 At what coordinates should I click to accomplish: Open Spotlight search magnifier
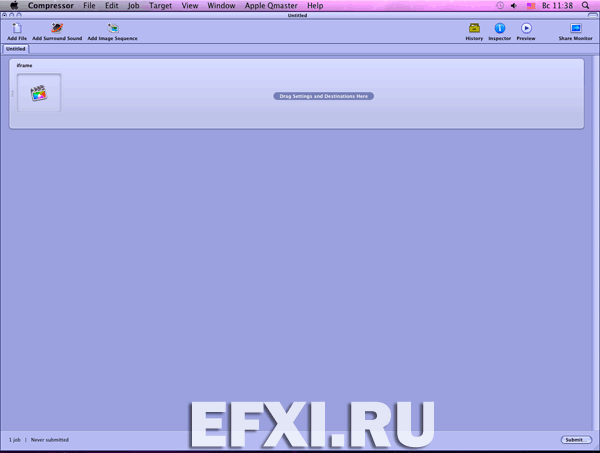tap(585, 5)
